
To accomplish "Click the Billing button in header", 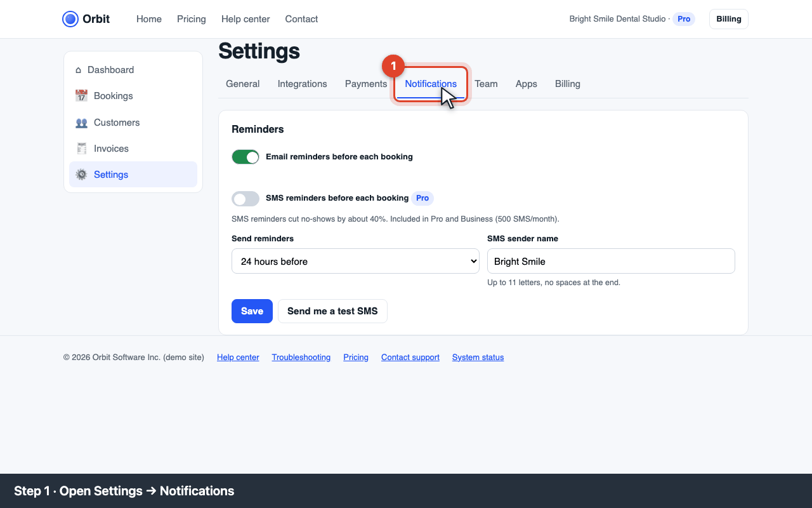I will 729,19.
